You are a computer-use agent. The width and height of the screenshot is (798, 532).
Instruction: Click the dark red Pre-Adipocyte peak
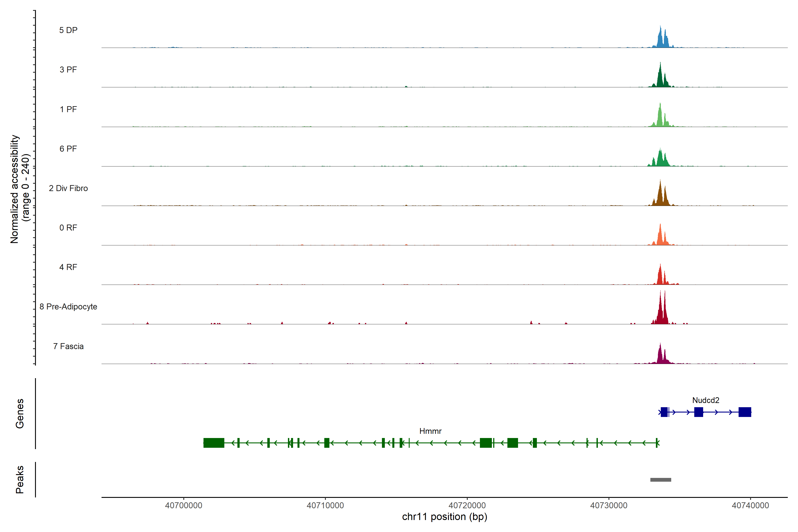(660, 312)
